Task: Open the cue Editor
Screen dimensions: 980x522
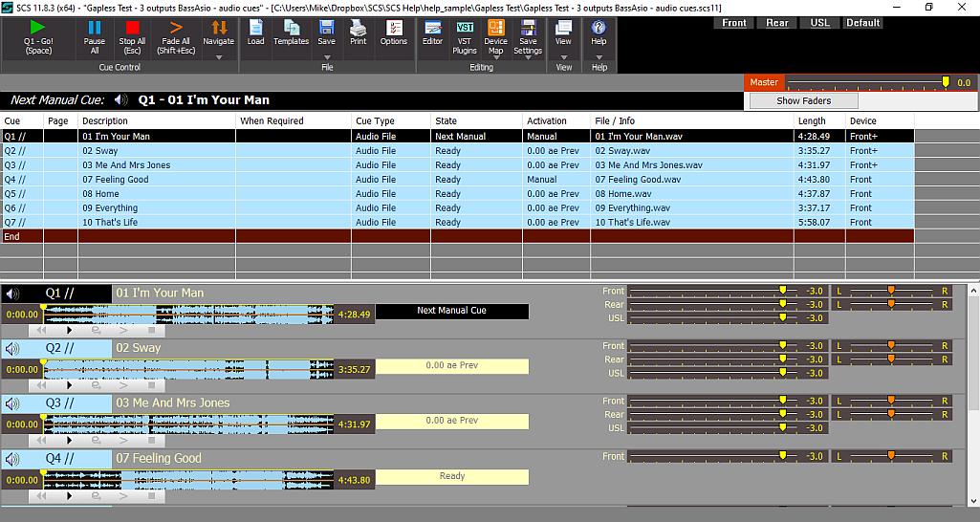Action: click(432, 28)
